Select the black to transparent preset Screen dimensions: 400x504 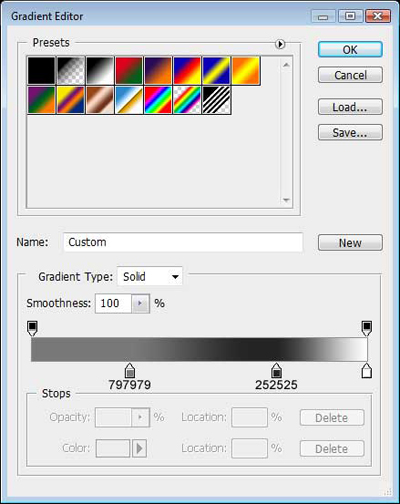71,70
